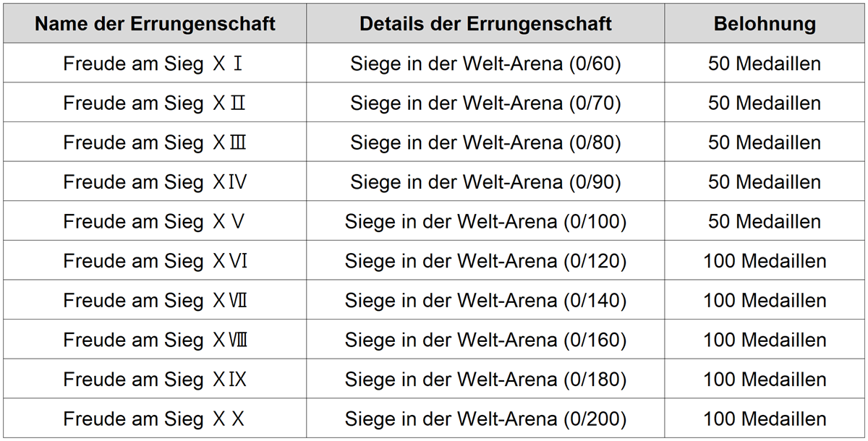Screen dimensions: 868x441
Task: Select the 'Freude am Sieg XX' cell
Action: (x=155, y=419)
